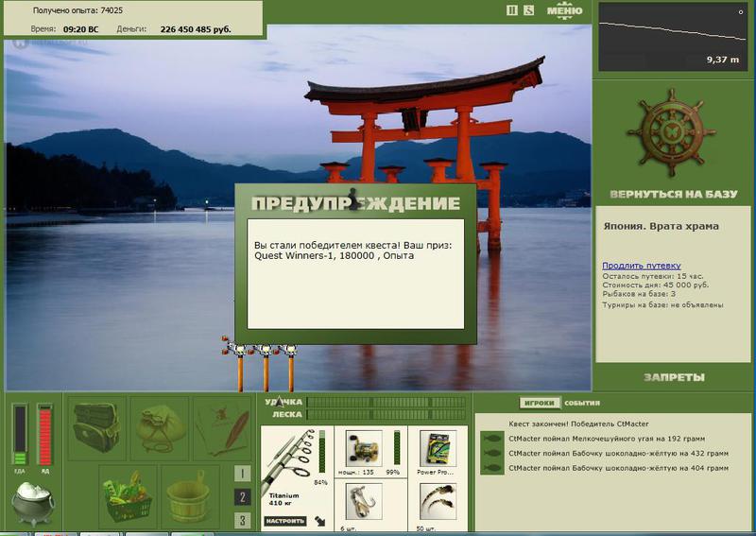The width and height of the screenshot is (756, 536).
Task: Select the fishing reel equipment slot
Action: 364,448
